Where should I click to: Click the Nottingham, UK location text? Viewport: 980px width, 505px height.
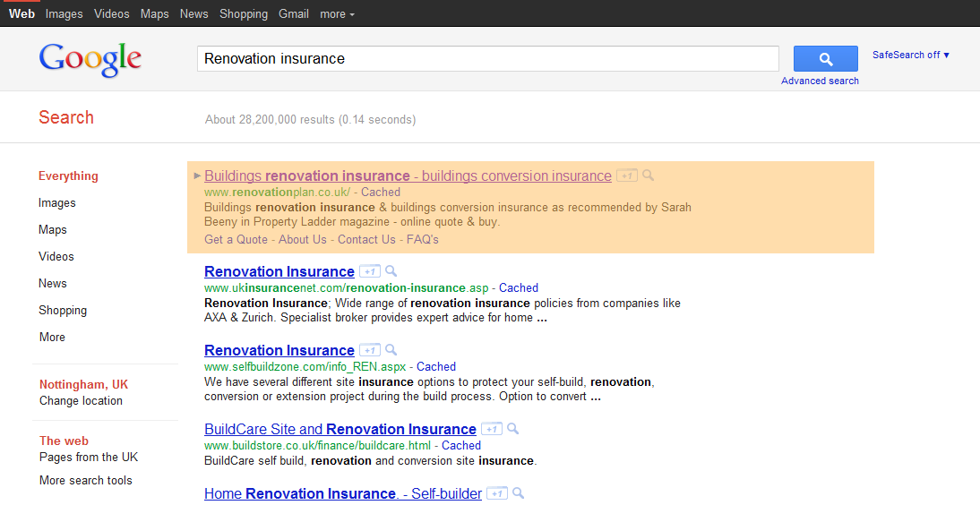(83, 384)
